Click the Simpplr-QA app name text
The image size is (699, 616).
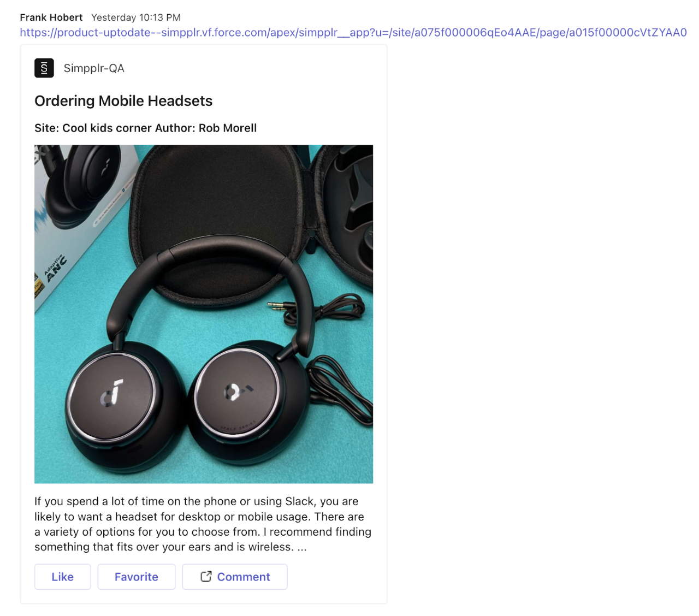pos(94,68)
